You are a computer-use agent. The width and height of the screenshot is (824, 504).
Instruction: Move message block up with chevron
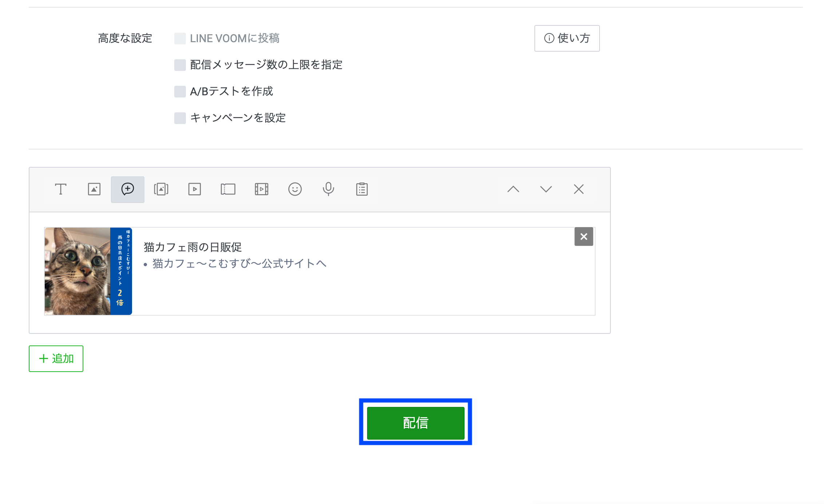(x=513, y=189)
